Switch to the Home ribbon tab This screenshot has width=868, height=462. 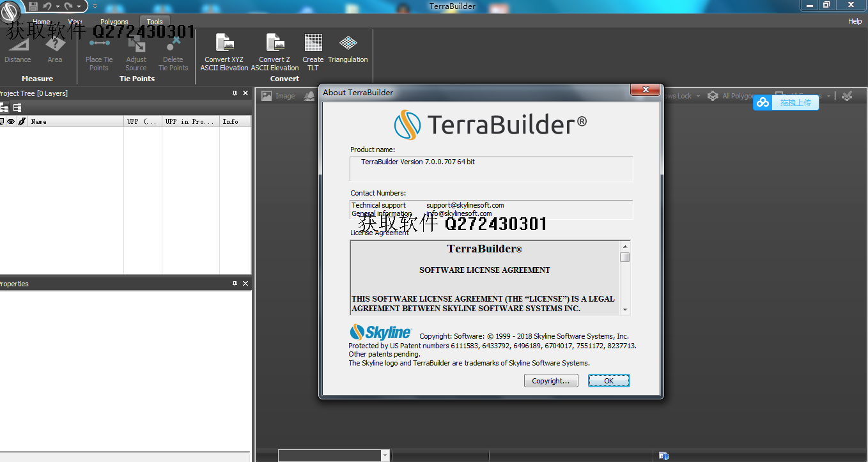click(x=42, y=22)
